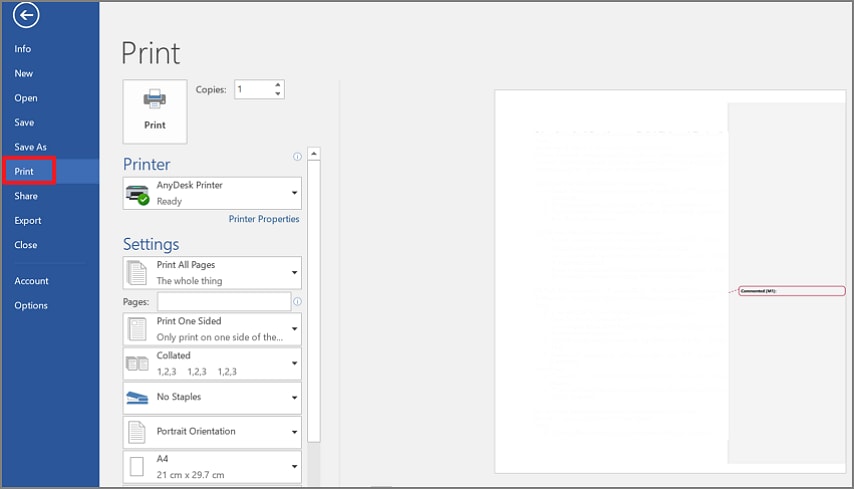854x489 pixels.
Task: Click the settings scrollbar up arrow
Action: 314,154
